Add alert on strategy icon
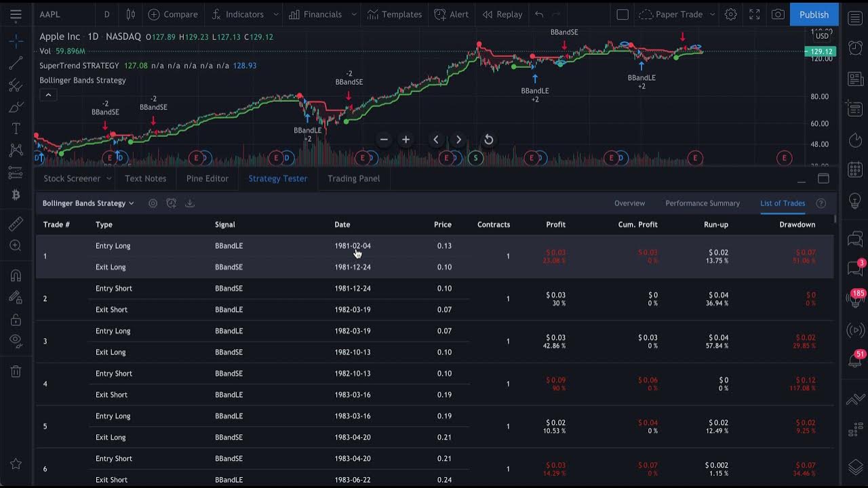The height and width of the screenshot is (488, 868). [x=171, y=203]
